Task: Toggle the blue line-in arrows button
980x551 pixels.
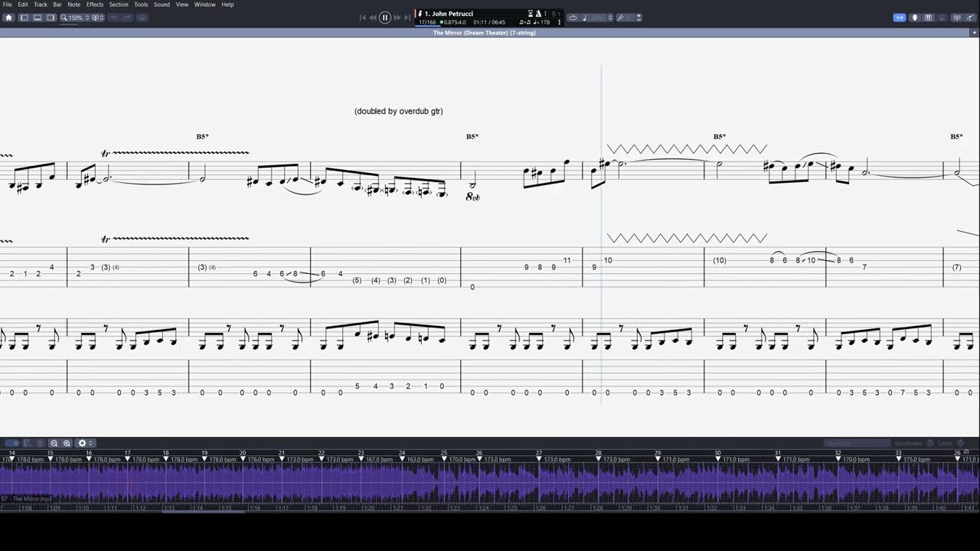Action: (900, 18)
